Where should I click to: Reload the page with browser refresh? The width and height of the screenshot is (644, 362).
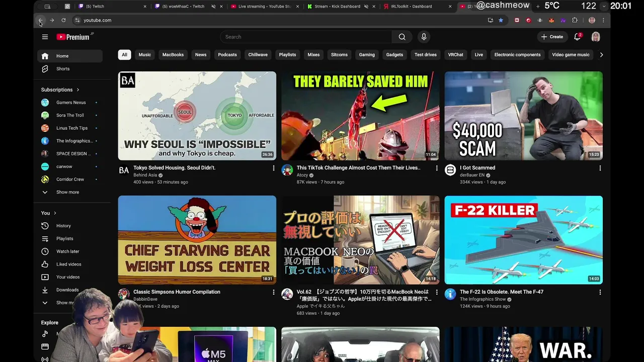click(x=63, y=20)
